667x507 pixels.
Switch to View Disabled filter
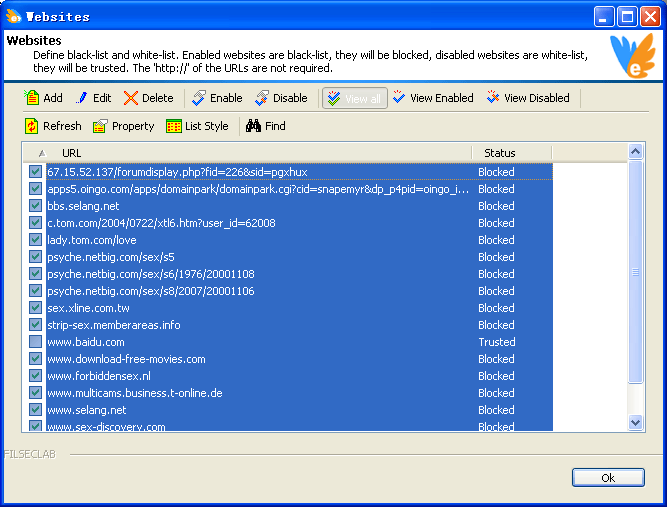tap(527, 98)
